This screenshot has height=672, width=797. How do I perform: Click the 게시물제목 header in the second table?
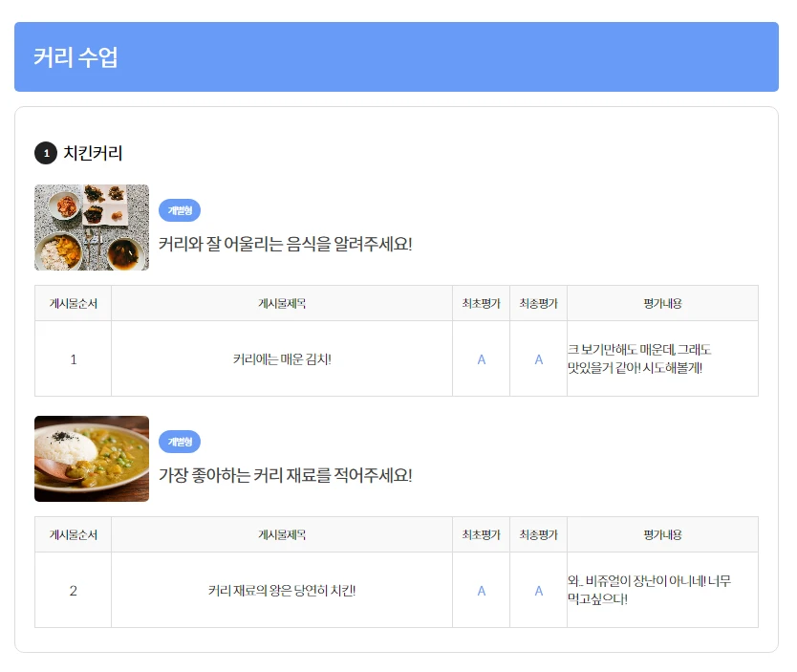pos(282,534)
